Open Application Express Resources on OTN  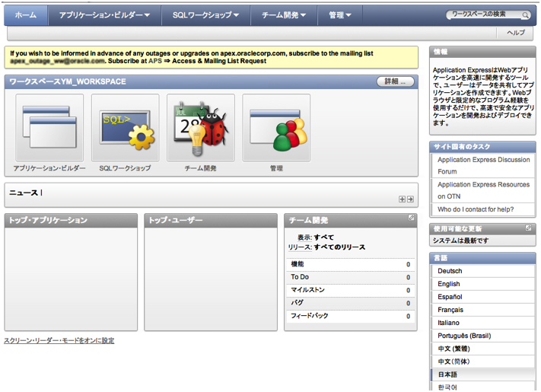483,190
